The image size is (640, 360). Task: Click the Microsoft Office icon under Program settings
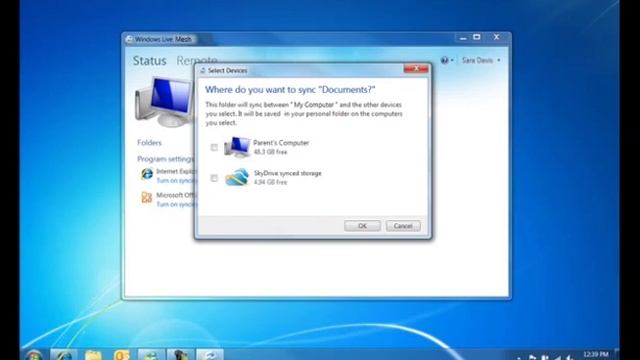point(147,198)
